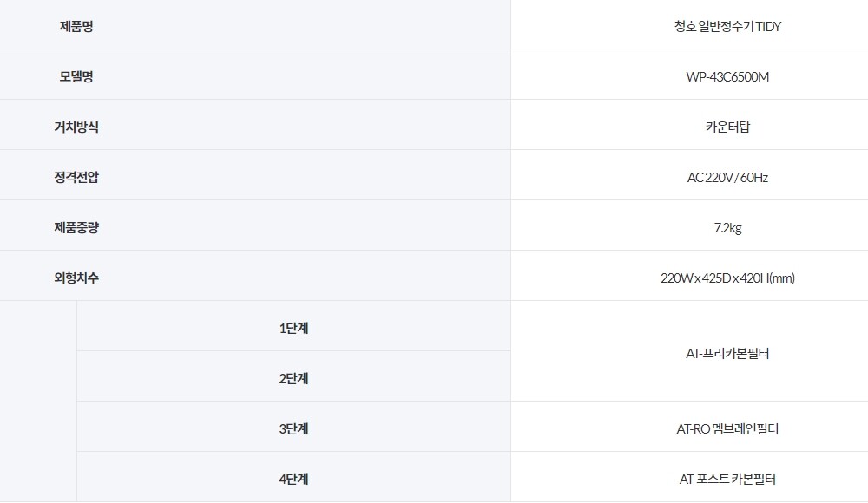Select the 7.2kg weight value

(x=727, y=228)
